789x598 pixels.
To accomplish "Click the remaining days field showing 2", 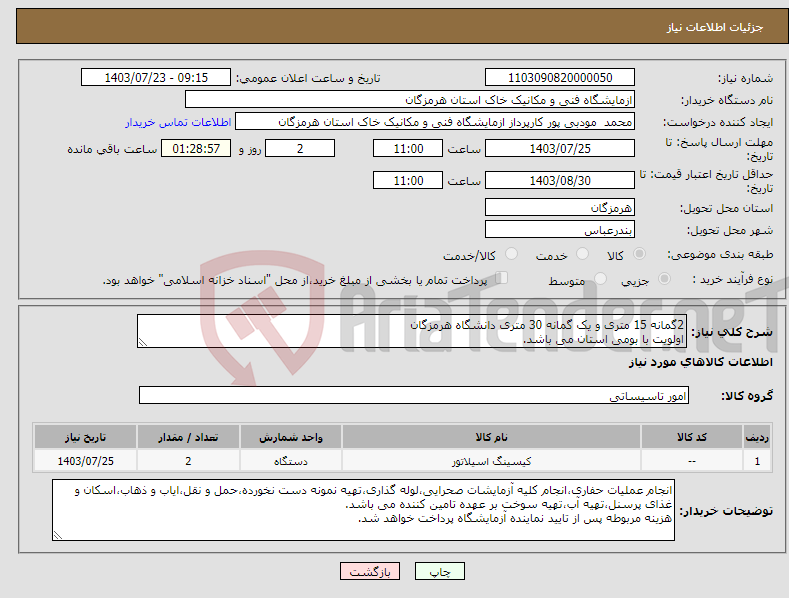I will click(x=300, y=148).
